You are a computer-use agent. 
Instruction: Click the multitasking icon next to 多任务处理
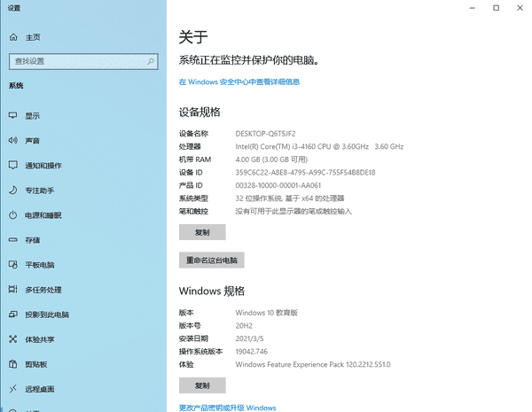click(13, 289)
